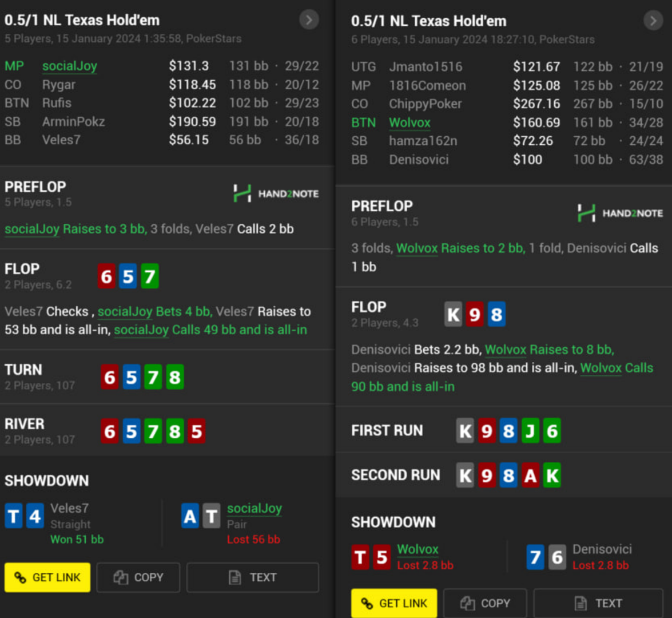Open socialJoy player name in the seat list
Screen dimensions: 672x618
coord(69,66)
